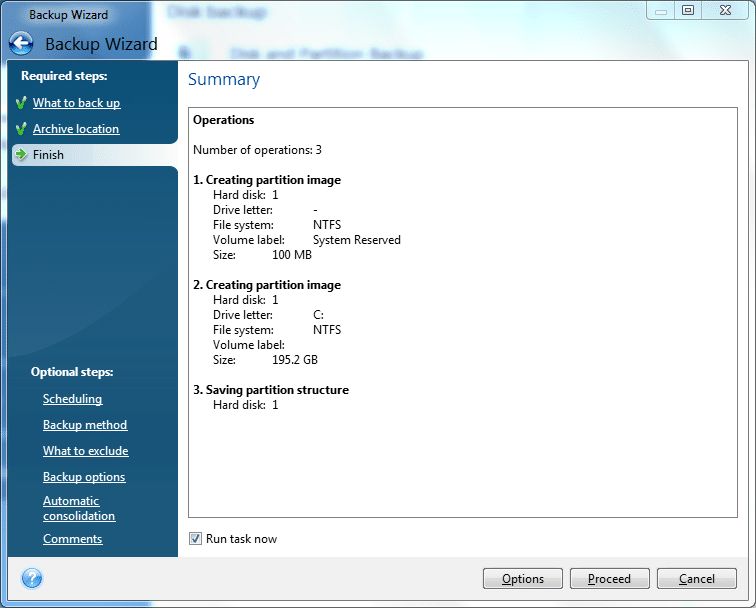
Task: Open the What to back up step
Action: point(76,103)
